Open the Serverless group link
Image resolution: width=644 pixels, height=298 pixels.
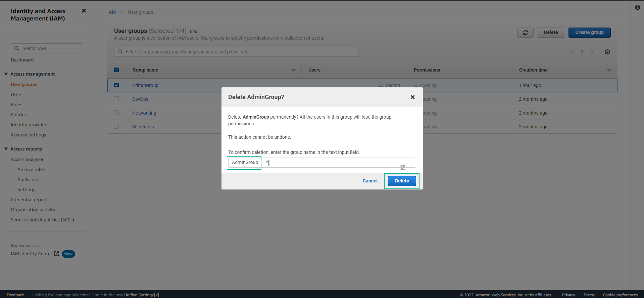[x=143, y=127]
